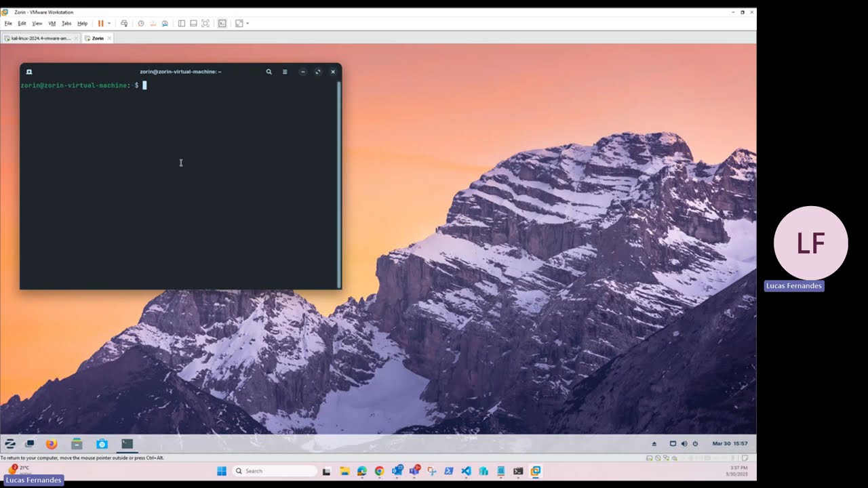Open the Zorin clock showing Mar 30 15:57

point(730,444)
